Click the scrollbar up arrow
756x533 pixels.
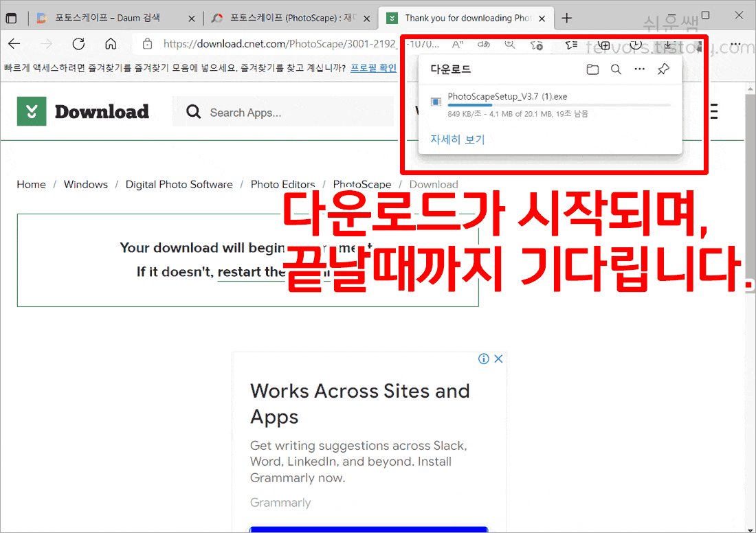tap(751, 89)
